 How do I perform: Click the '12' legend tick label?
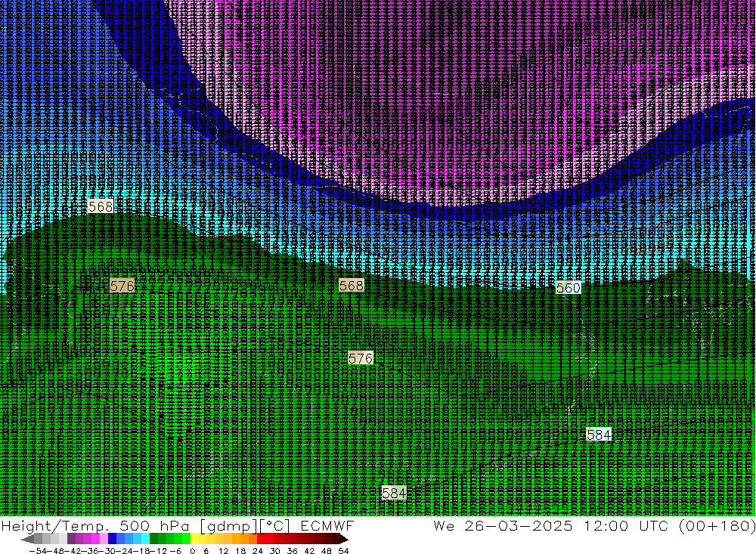tap(223, 551)
